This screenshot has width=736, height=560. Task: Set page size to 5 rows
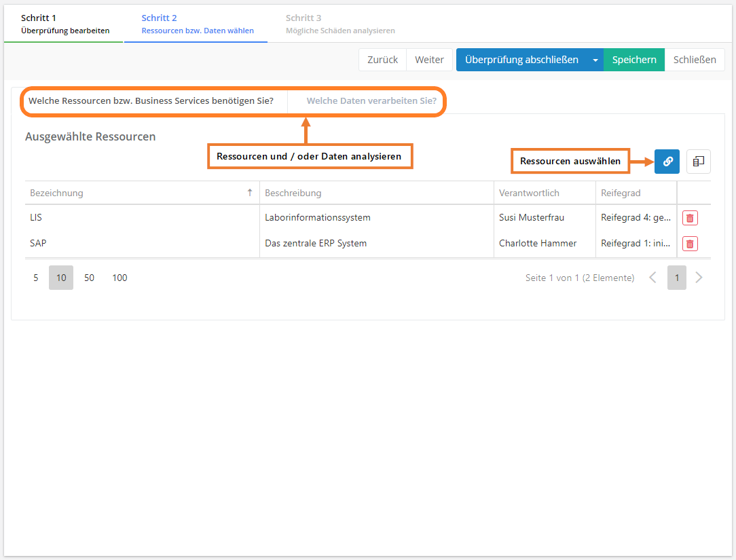(36, 278)
